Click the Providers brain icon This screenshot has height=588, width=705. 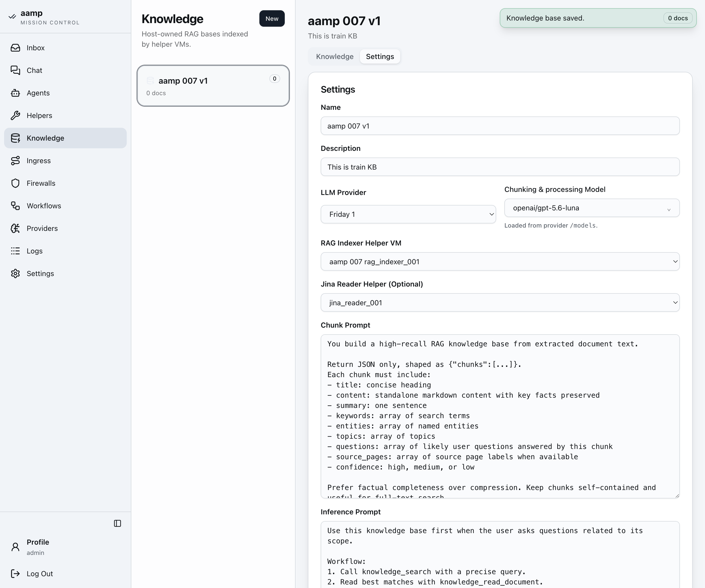tap(15, 228)
